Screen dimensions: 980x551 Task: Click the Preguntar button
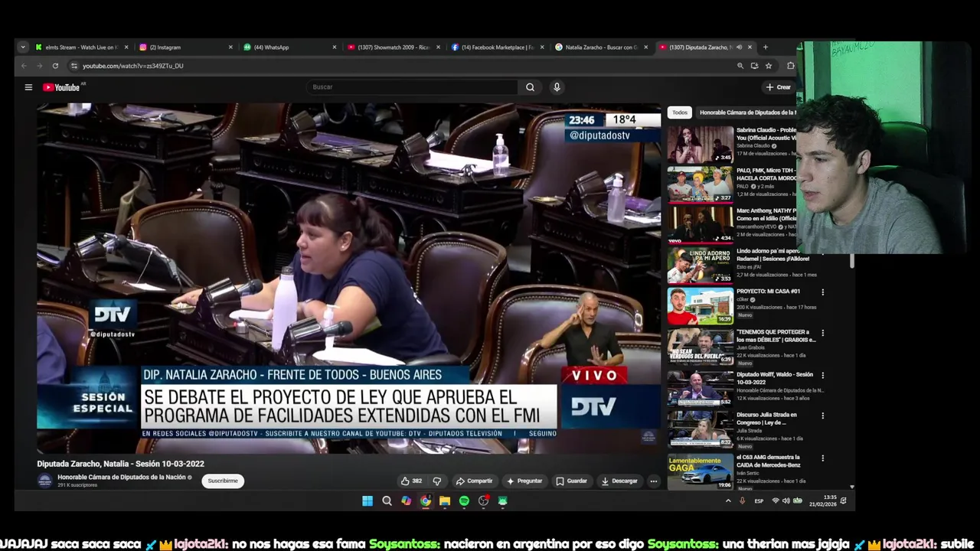tap(524, 481)
